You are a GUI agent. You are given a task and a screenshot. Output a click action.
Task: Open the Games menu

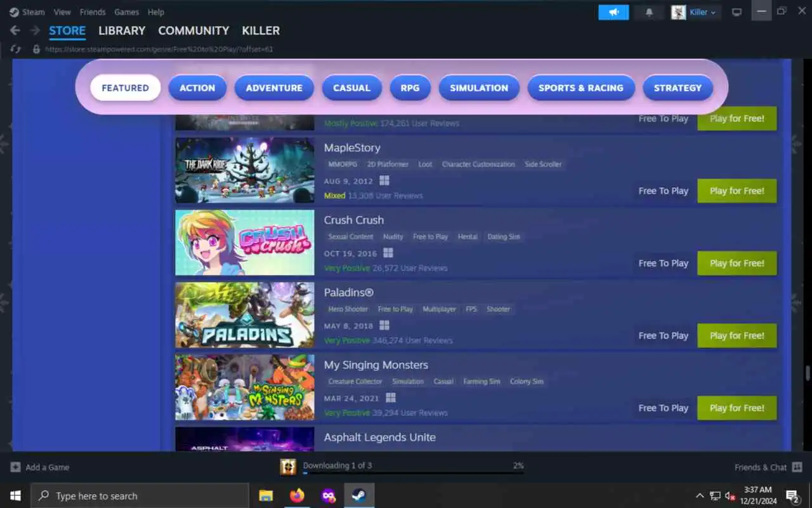click(126, 12)
